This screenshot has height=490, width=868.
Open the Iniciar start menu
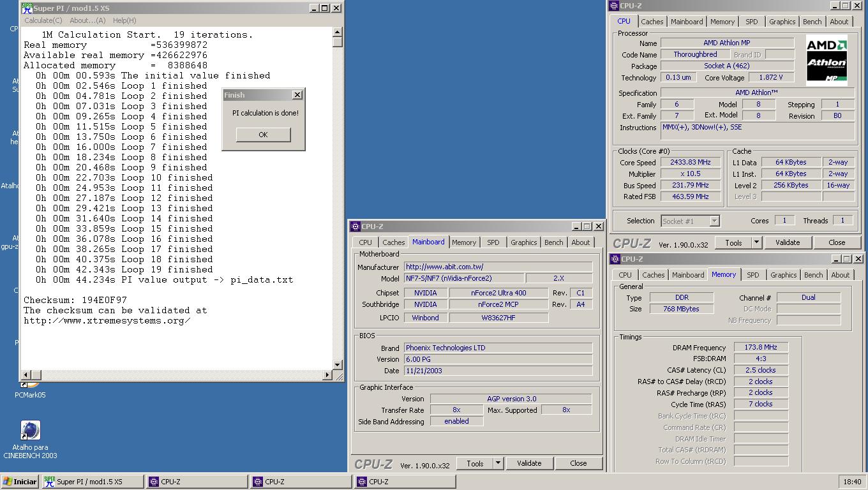point(20,482)
